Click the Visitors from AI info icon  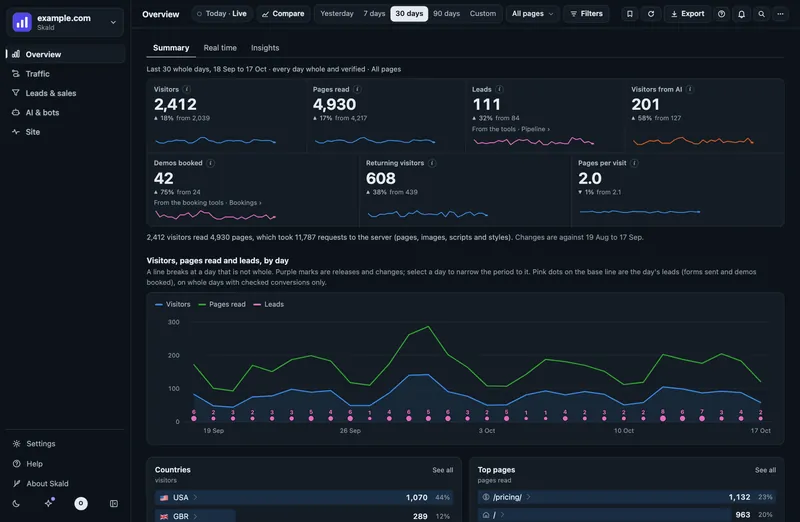(x=690, y=89)
